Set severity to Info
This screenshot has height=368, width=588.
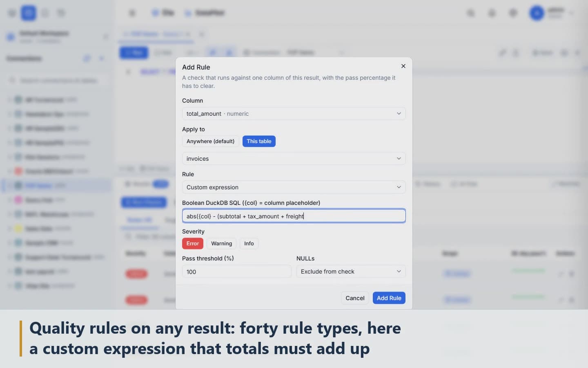click(x=249, y=244)
